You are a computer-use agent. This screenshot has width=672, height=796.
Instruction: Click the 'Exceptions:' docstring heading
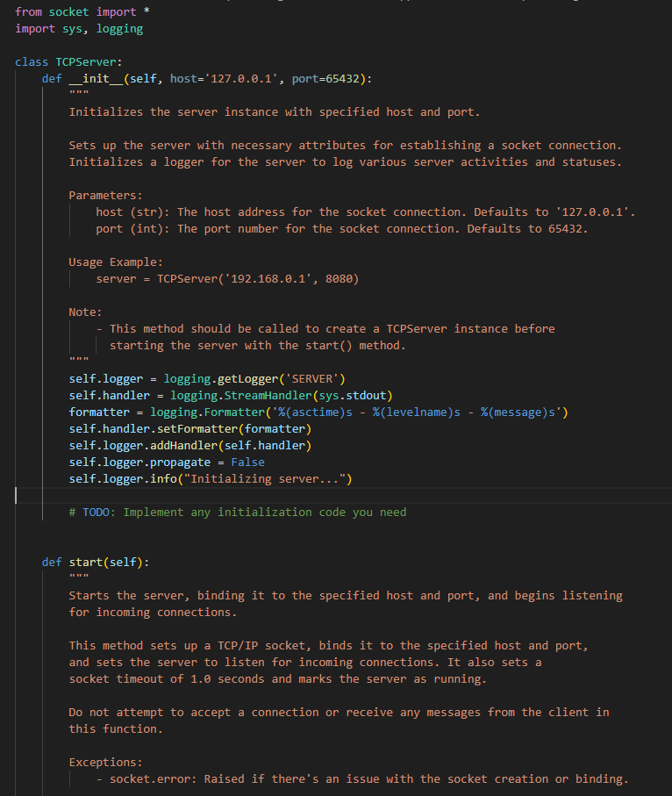105,763
